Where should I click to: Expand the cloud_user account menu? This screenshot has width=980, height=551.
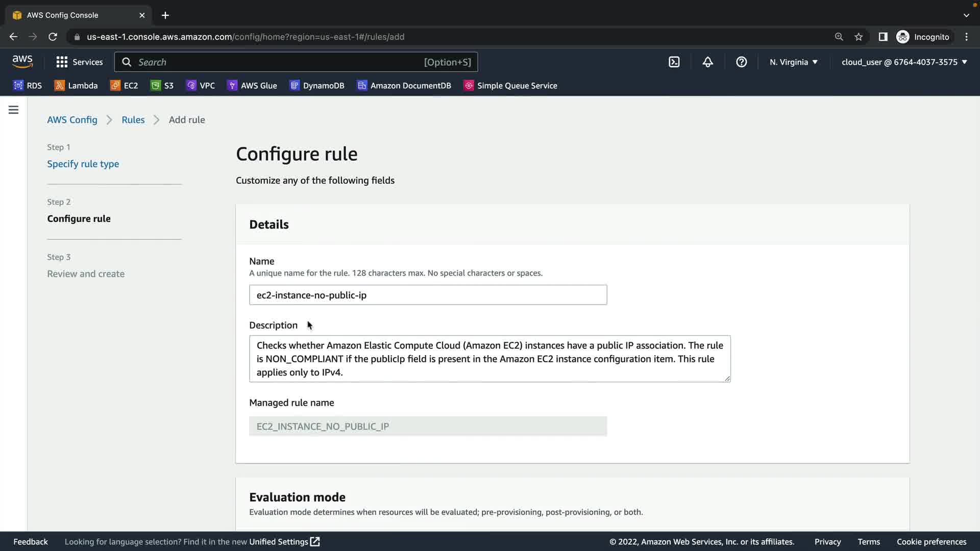point(904,62)
